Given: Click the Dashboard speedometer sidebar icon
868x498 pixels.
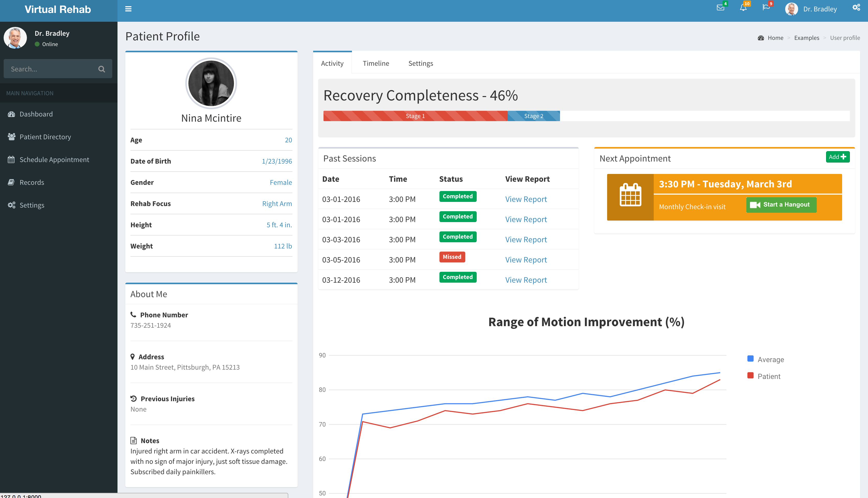Looking at the screenshot, I should coord(12,114).
